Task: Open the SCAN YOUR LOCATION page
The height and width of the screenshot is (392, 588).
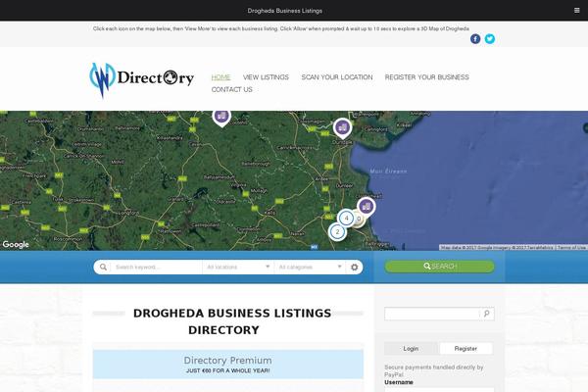Action: click(x=337, y=77)
